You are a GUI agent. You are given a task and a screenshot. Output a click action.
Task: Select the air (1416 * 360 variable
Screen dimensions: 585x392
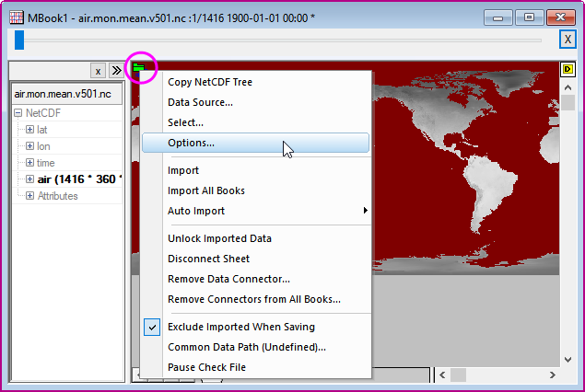(x=78, y=179)
